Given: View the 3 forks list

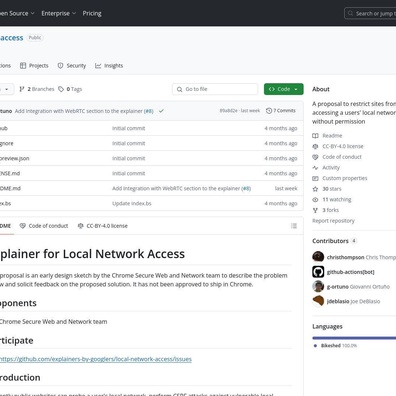Looking at the screenshot, I should [x=330, y=210].
